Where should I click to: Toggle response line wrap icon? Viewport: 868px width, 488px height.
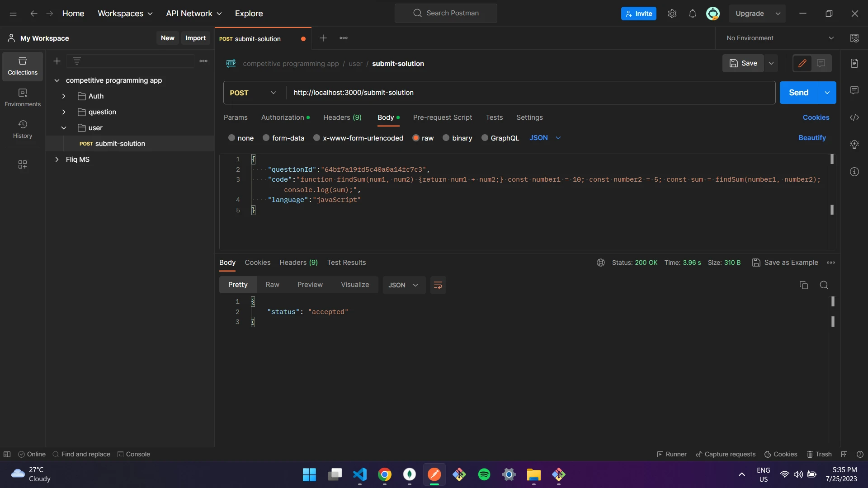[438, 285]
